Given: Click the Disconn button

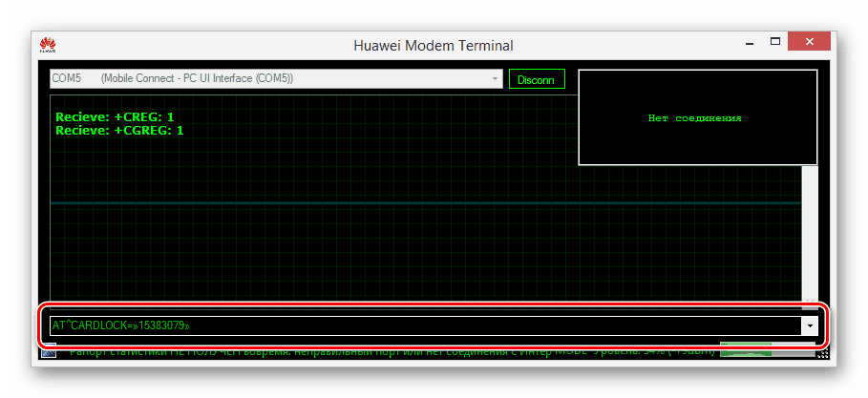Looking at the screenshot, I should coord(537,79).
